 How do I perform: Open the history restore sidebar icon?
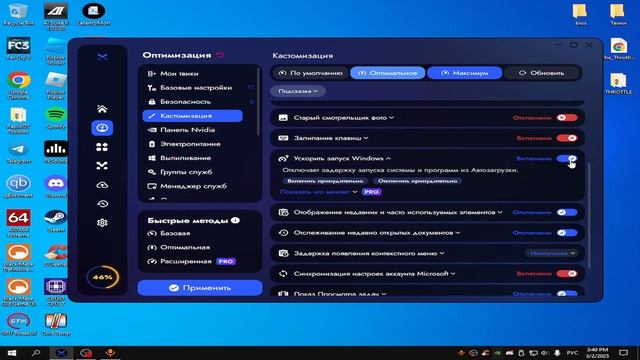click(x=102, y=204)
